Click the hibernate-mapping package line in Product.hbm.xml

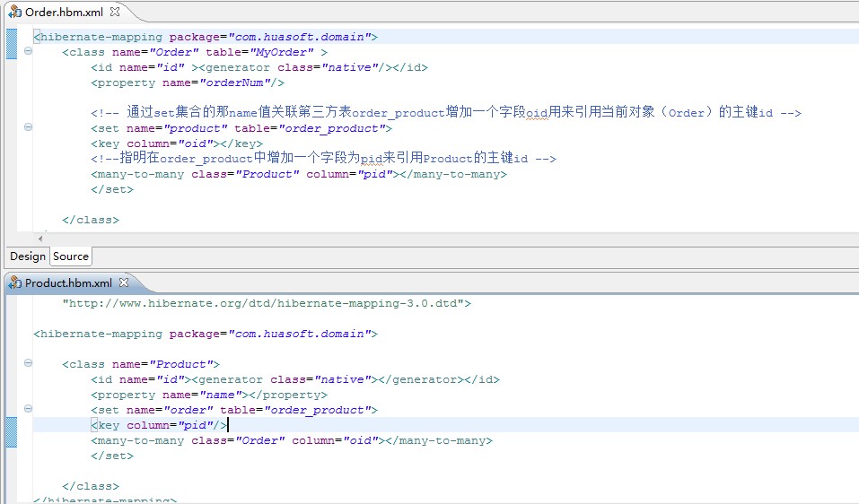(x=206, y=334)
